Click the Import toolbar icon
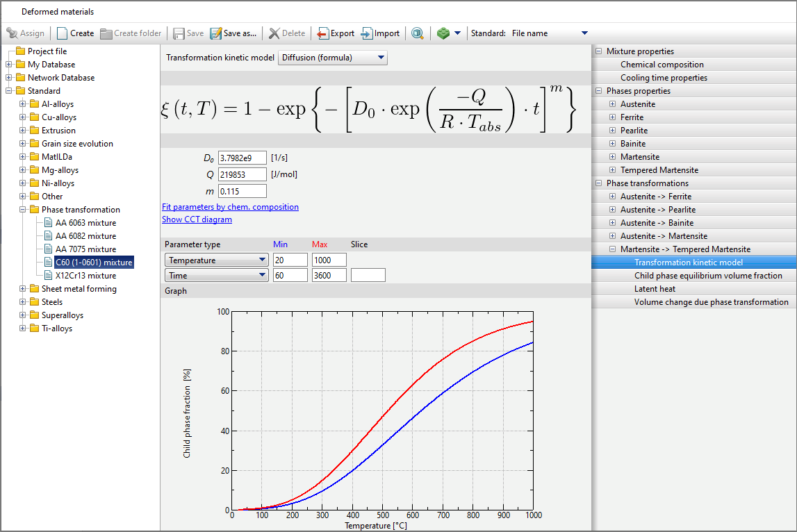This screenshot has height=532, width=797. (x=367, y=33)
